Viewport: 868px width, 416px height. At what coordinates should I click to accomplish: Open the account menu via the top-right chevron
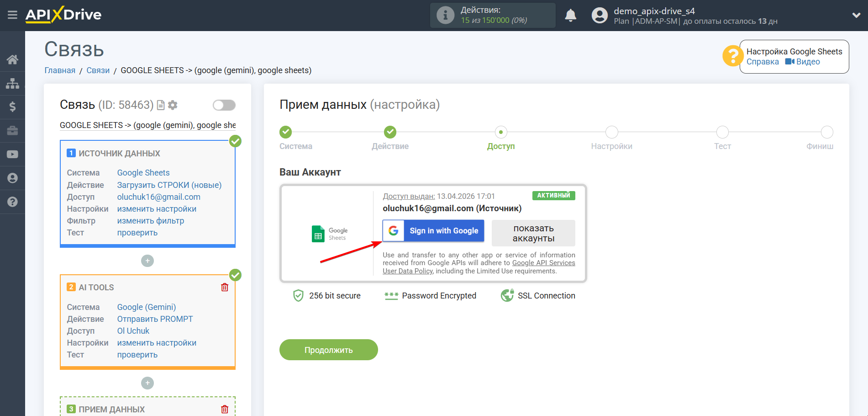coord(856,15)
